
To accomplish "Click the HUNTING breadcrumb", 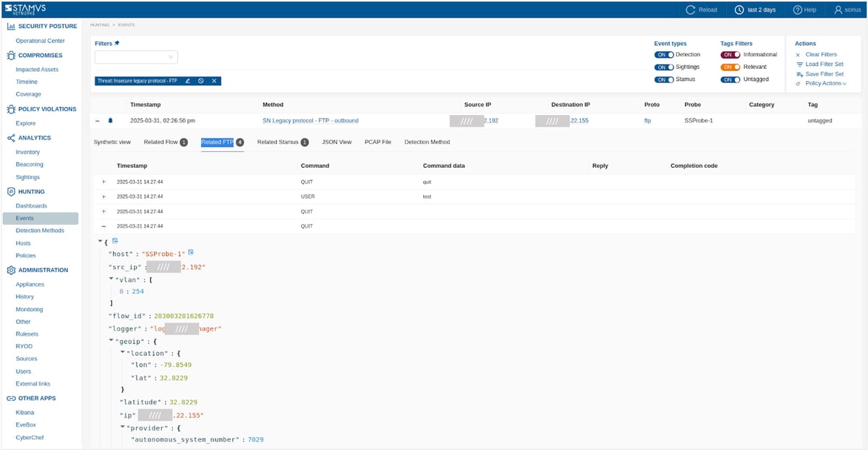I will click(x=100, y=25).
